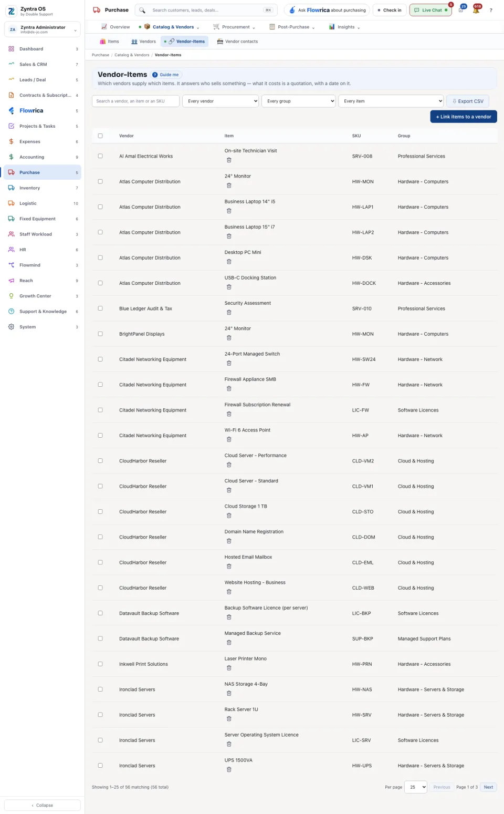Click the global search customers field
Image resolution: width=504 pixels, height=814 pixels.
point(206,10)
